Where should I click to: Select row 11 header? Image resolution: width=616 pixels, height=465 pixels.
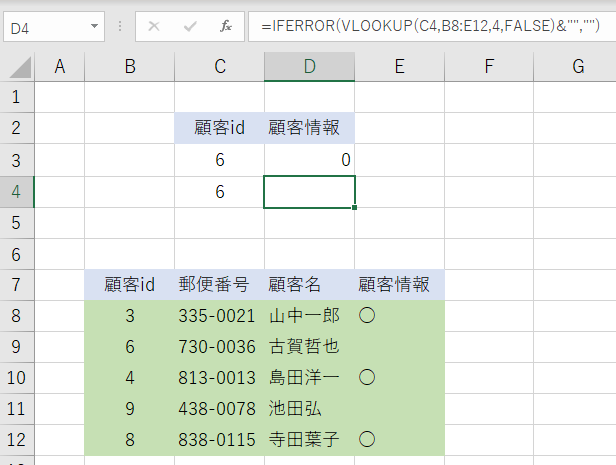point(16,409)
